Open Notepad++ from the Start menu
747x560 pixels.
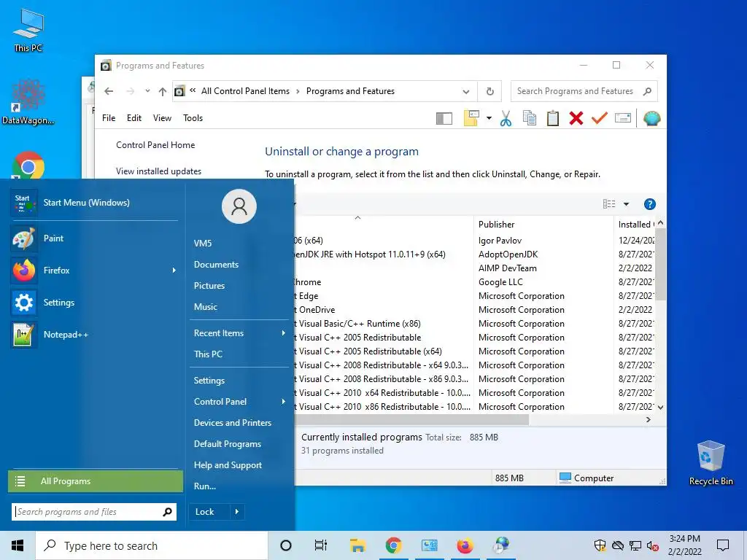[94, 335]
